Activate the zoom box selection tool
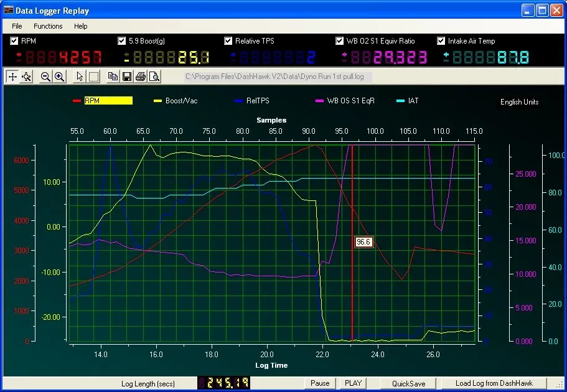The width and height of the screenshot is (567, 392). tap(93, 77)
